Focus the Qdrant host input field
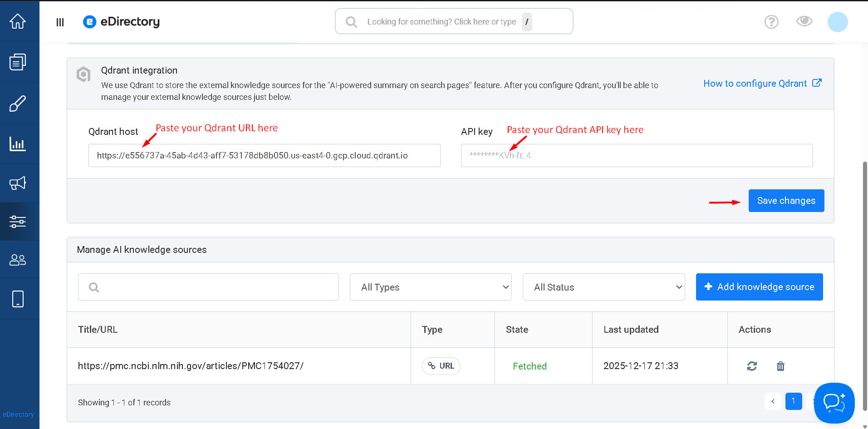The height and width of the screenshot is (429, 868). (x=265, y=155)
